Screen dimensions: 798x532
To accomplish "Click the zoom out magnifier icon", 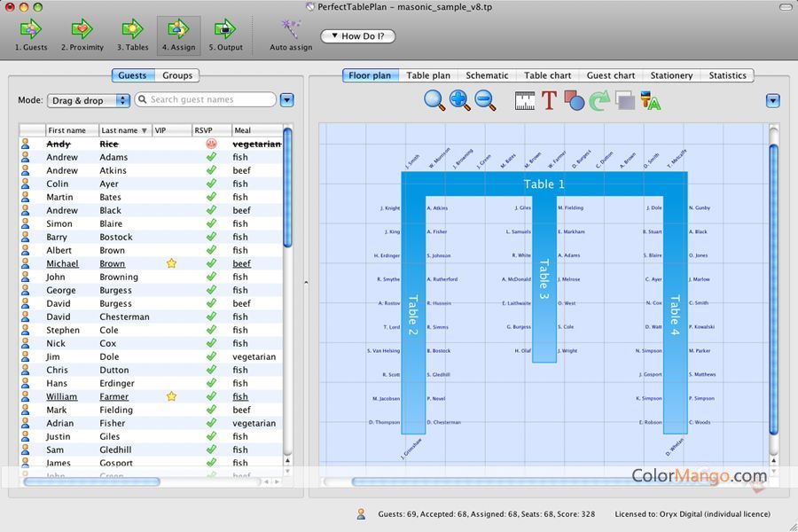I will 485,100.
